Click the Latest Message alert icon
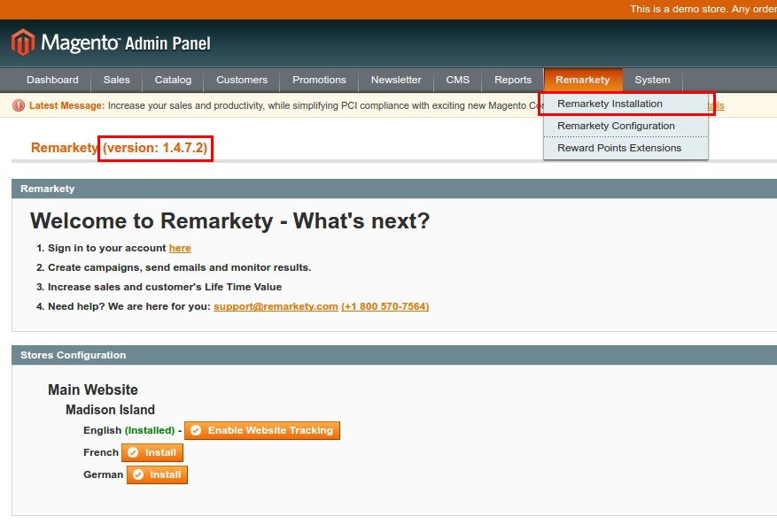Screen dimensions: 777x532 pos(19,105)
